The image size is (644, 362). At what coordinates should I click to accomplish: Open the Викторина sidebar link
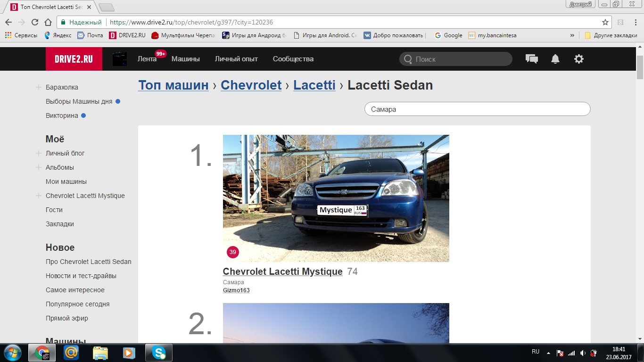tap(62, 115)
